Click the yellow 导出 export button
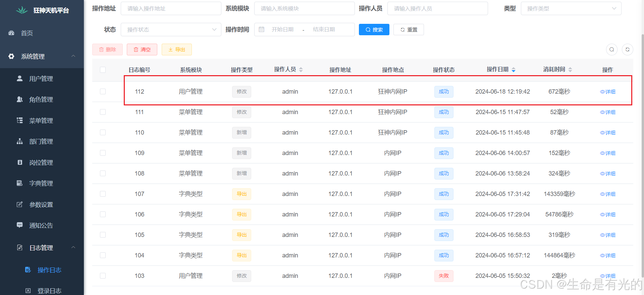Image resolution: width=644 pixels, height=295 pixels. 176,49
